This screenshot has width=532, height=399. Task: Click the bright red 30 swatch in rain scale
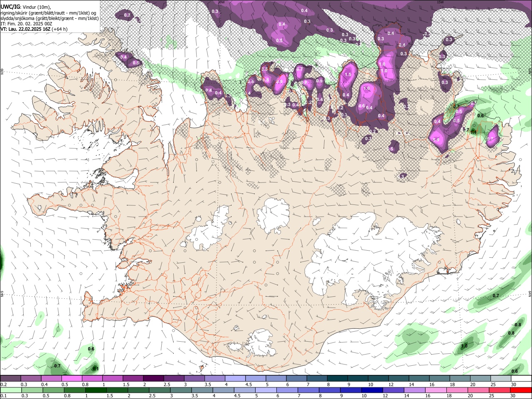click(521, 390)
